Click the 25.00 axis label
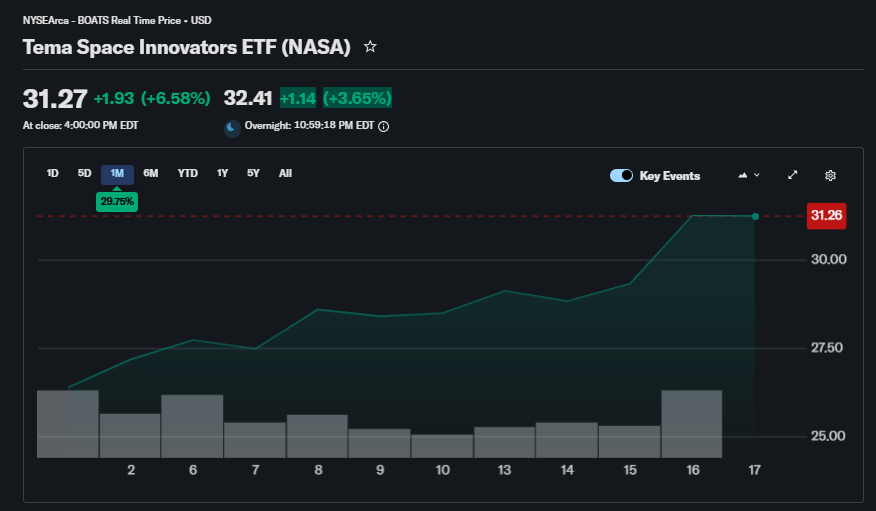The height and width of the screenshot is (511, 876). [x=828, y=436]
